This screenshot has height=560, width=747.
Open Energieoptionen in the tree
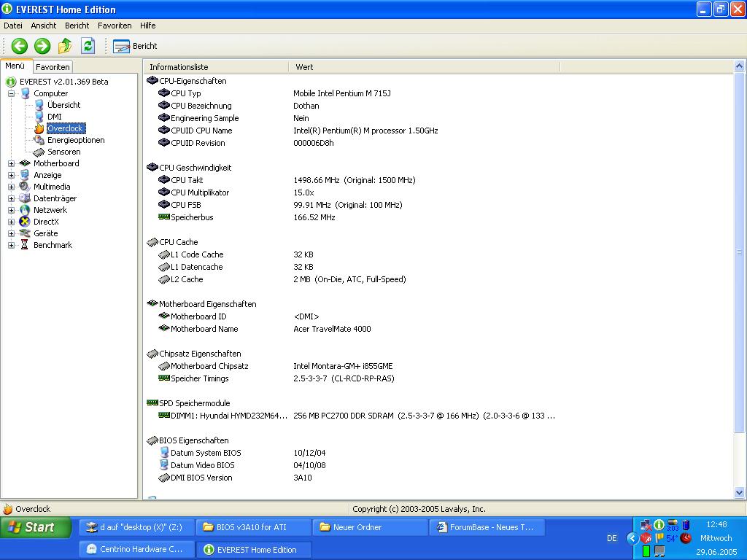pyautogui.click(x=76, y=141)
